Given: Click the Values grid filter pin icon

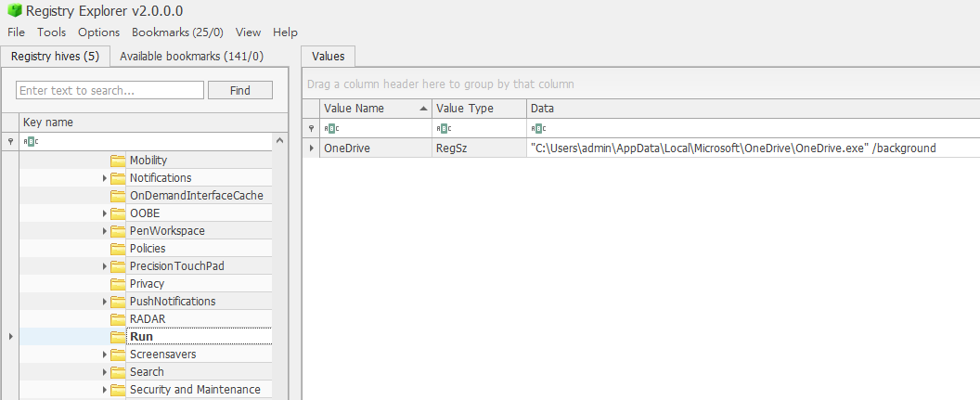Looking at the screenshot, I should [311, 128].
